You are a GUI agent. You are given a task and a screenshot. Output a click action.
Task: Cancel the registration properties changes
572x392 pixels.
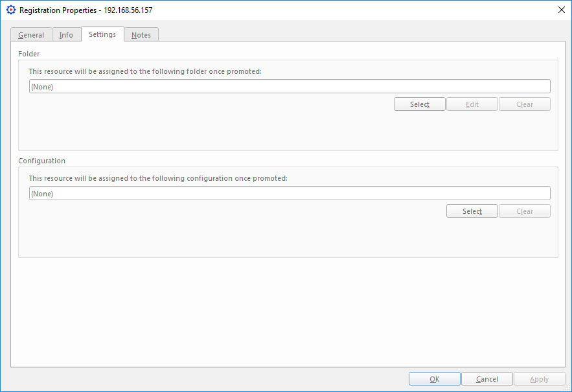pos(487,379)
